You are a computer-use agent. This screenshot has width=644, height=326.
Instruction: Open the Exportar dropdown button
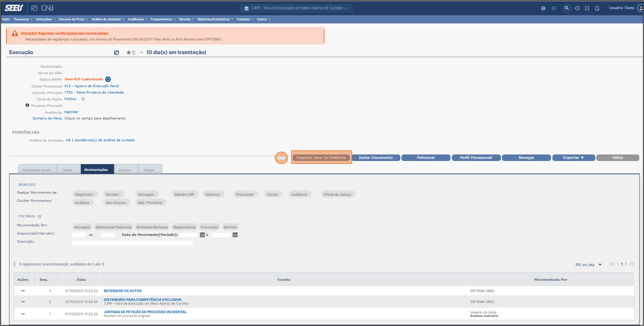573,158
